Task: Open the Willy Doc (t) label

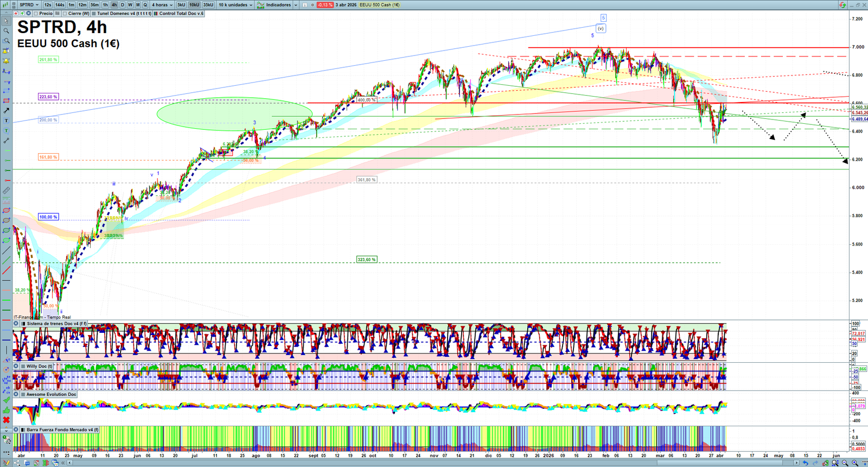Action: (x=40, y=367)
